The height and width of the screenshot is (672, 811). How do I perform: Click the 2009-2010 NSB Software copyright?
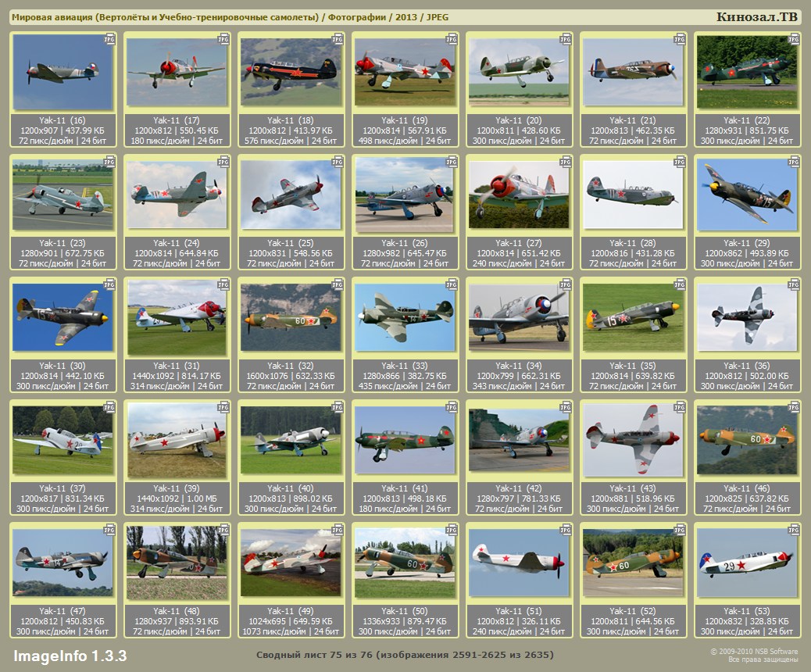(x=754, y=652)
